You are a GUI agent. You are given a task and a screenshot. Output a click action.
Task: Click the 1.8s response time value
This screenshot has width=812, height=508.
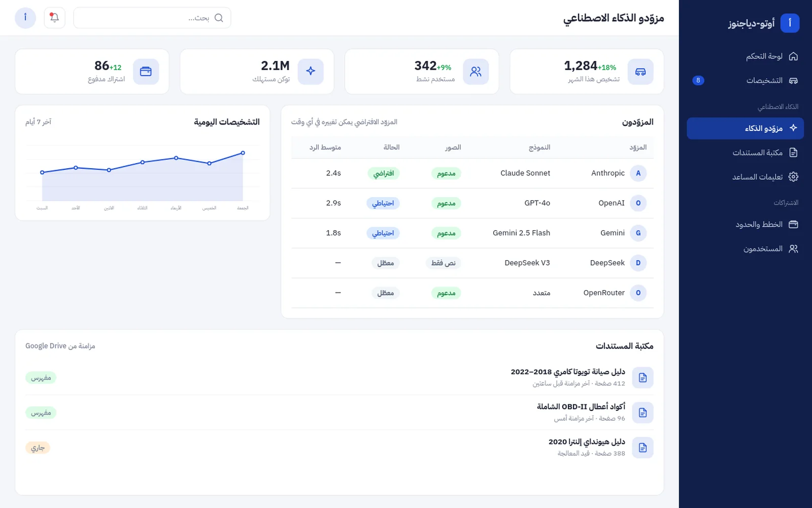pyautogui.click(x=333, y=233)
